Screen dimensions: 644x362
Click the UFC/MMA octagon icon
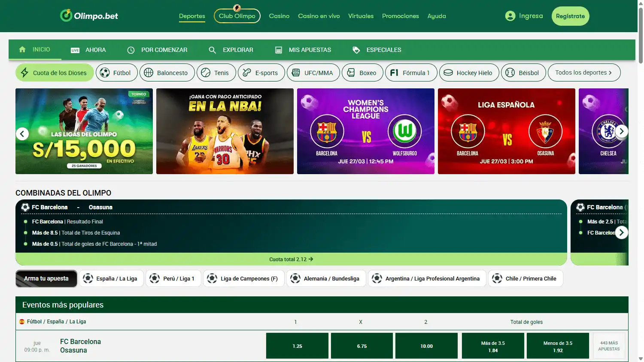[x=296, y=73]
